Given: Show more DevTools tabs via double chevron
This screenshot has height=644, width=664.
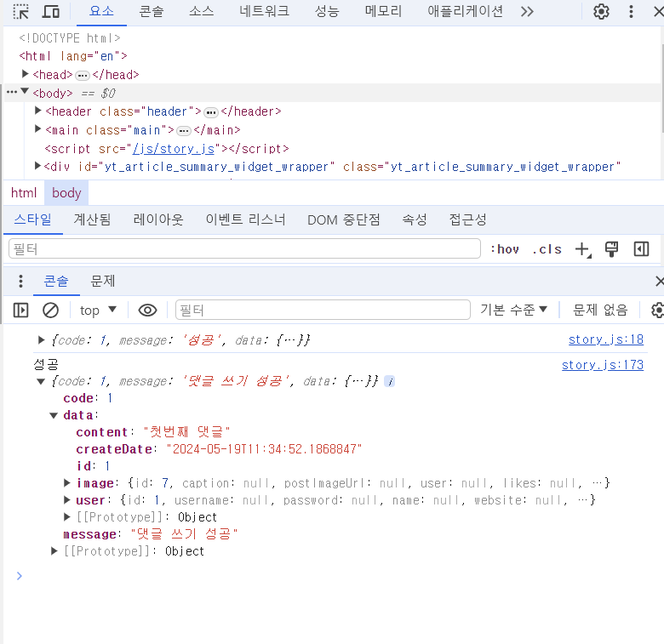Looking at the screenshot, I should click(x=527, y=11).
